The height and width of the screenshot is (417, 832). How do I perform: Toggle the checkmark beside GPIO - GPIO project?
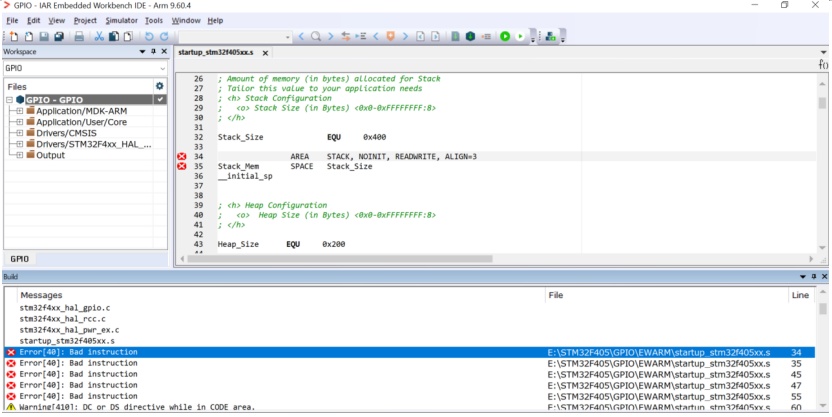[160, 100]
